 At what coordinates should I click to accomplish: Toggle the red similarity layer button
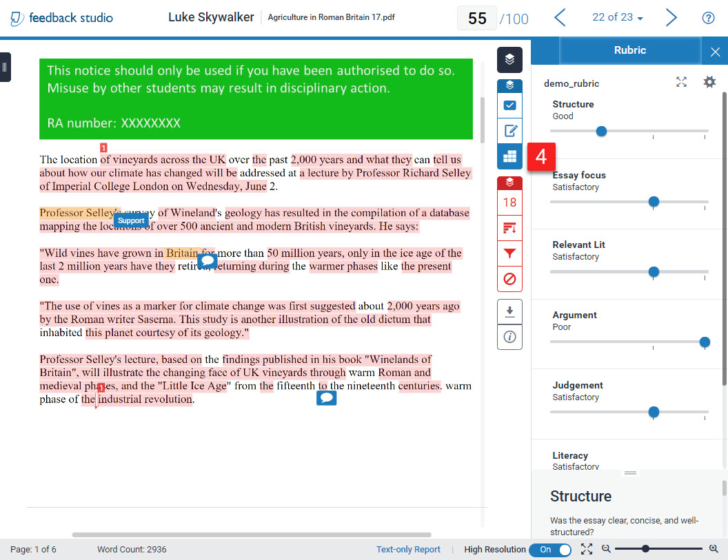[x=509, y=183]
